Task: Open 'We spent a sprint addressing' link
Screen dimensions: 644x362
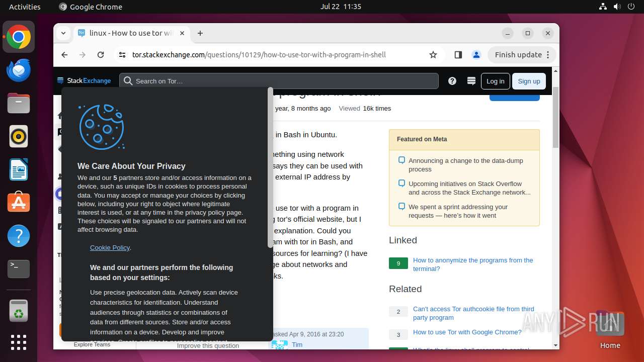Action: (x=458, y=211)
